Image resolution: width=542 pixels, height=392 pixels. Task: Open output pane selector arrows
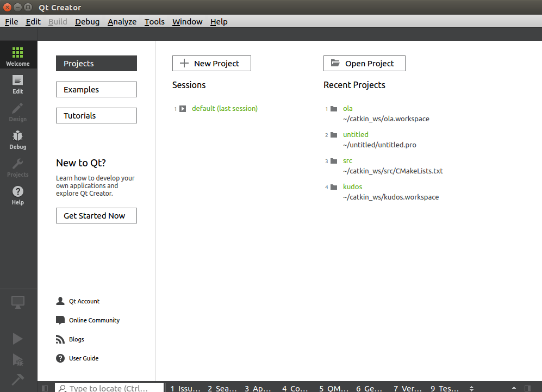pos(471,389)
